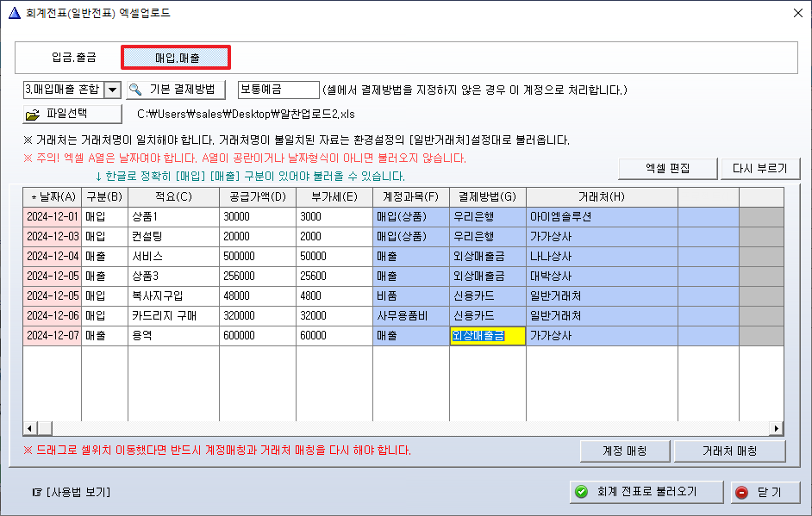The image size is (812, 516).
Task: Click the 아이엠솔루션 vendor cell
Action: [x=602, y=217]
